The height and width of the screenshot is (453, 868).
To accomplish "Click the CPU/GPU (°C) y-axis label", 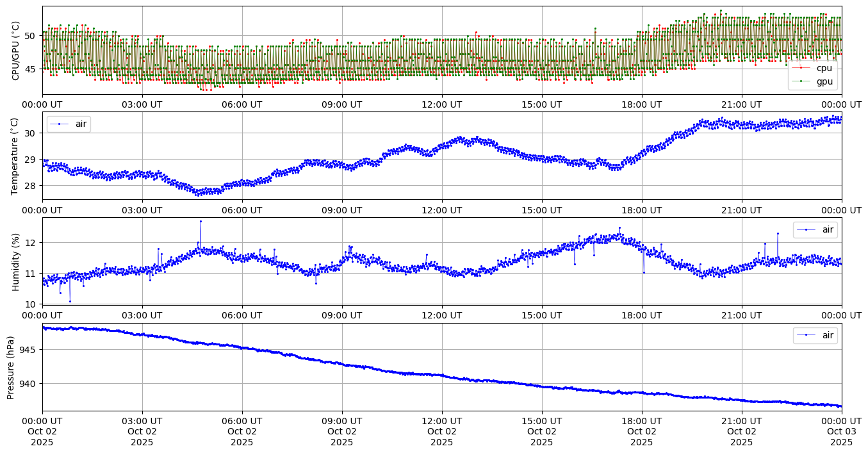I will (x=15, y=51).
